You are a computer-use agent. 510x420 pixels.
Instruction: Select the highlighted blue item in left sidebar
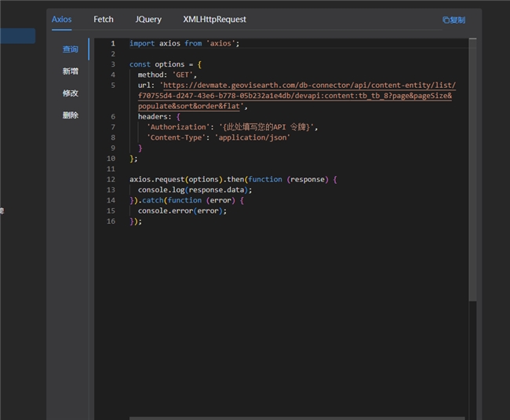point(17,36)
